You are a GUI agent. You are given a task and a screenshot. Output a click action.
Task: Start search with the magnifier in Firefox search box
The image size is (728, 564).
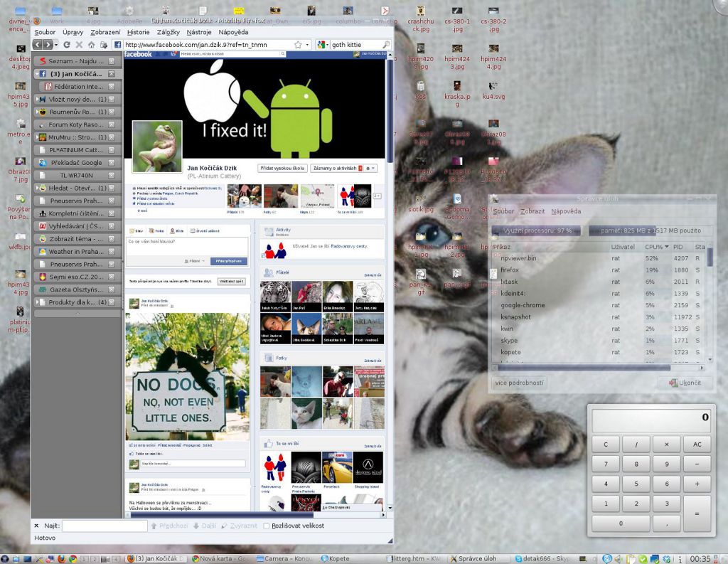(386, 45)
